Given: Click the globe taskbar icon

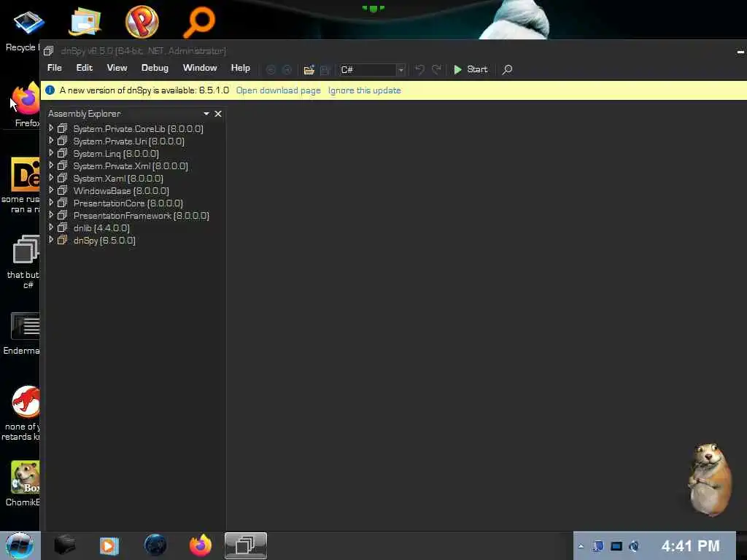Looking at the screenshot, I should tap(155, 545).
